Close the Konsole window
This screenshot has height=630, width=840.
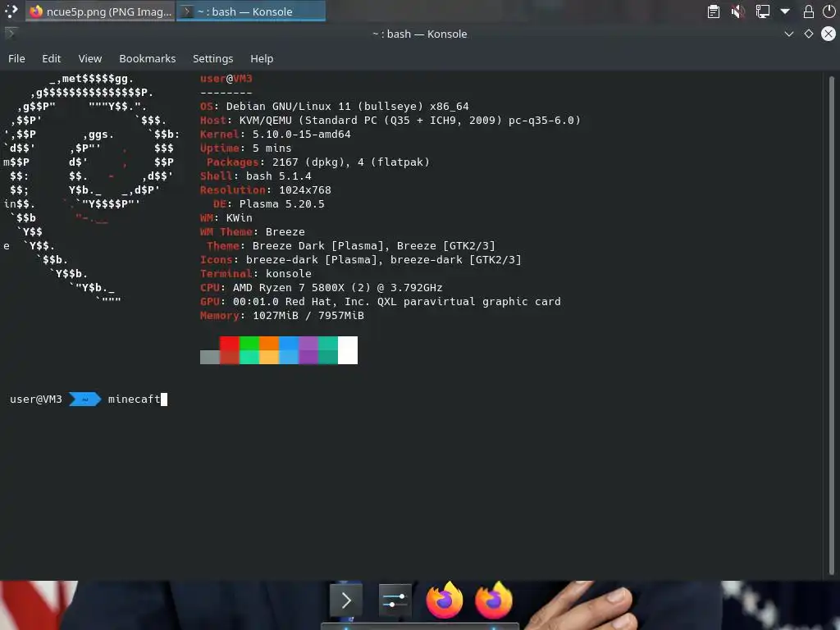coord(829,34)
